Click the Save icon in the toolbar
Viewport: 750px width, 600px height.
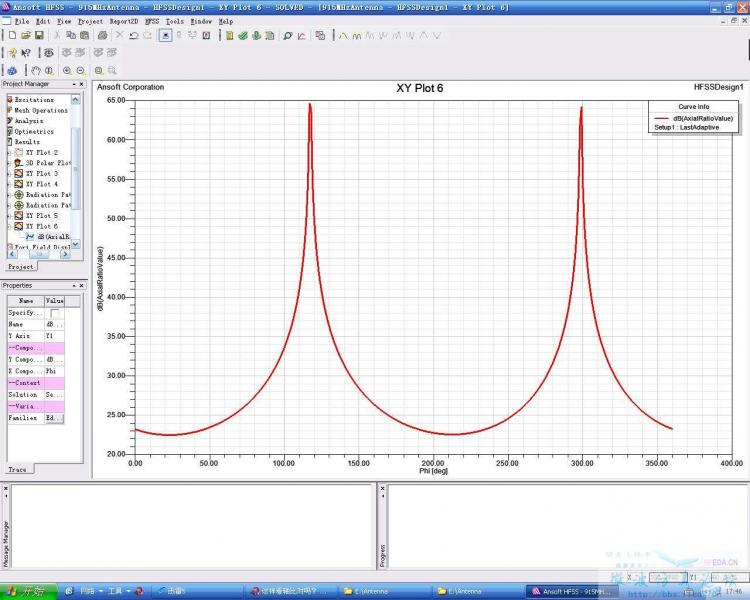click(39, 35)
